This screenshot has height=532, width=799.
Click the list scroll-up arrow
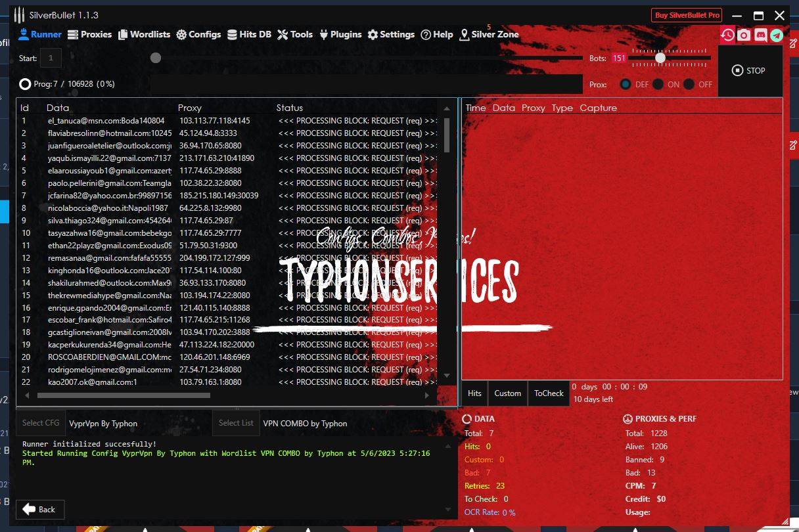(x=447, y=109)
